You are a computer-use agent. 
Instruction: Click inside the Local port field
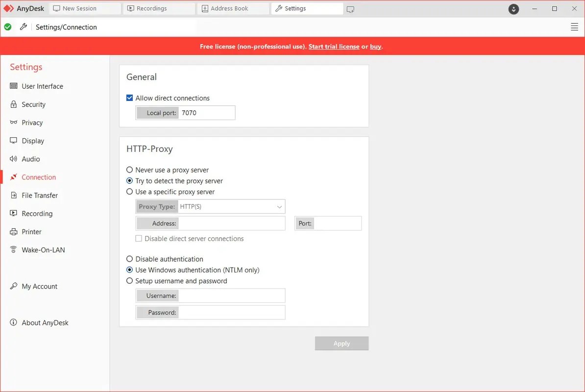[206, 113]
